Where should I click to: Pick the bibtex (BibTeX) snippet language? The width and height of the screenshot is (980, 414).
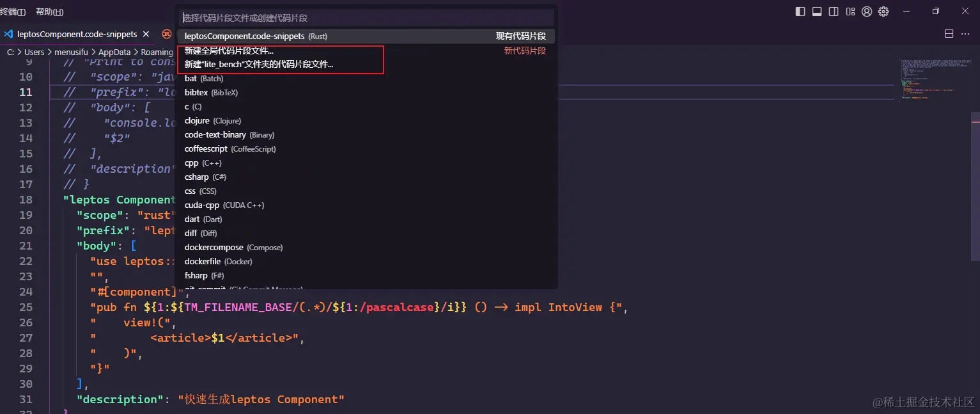pos(366,93)
